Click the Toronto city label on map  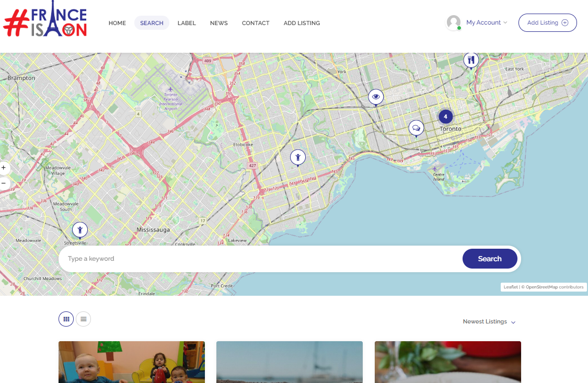(451, 129)
